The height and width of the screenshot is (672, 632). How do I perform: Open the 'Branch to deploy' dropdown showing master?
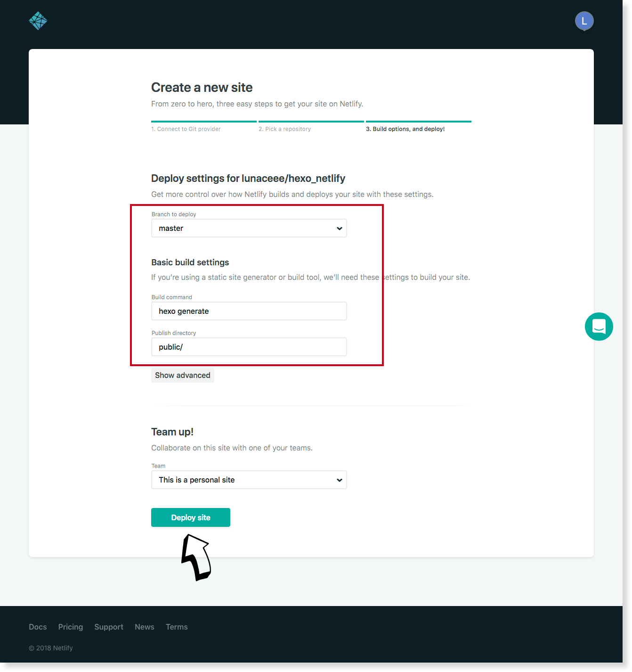click(249, 228)
